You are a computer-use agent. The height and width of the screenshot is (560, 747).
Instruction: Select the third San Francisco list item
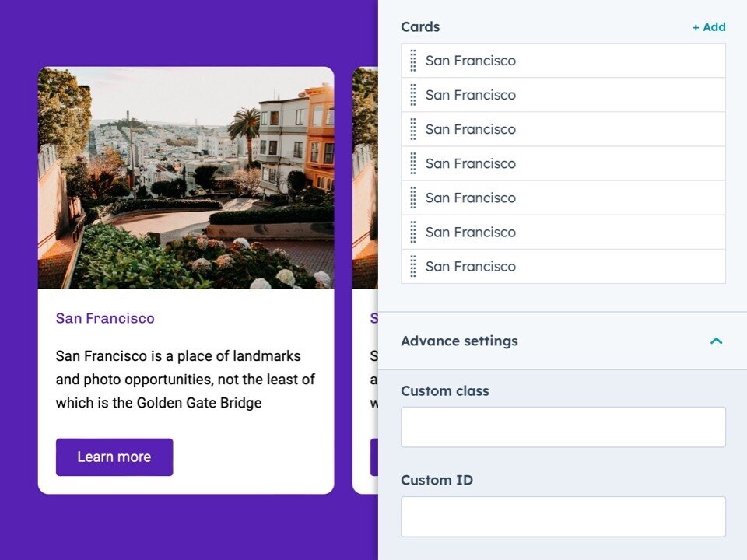pos(545,129)
